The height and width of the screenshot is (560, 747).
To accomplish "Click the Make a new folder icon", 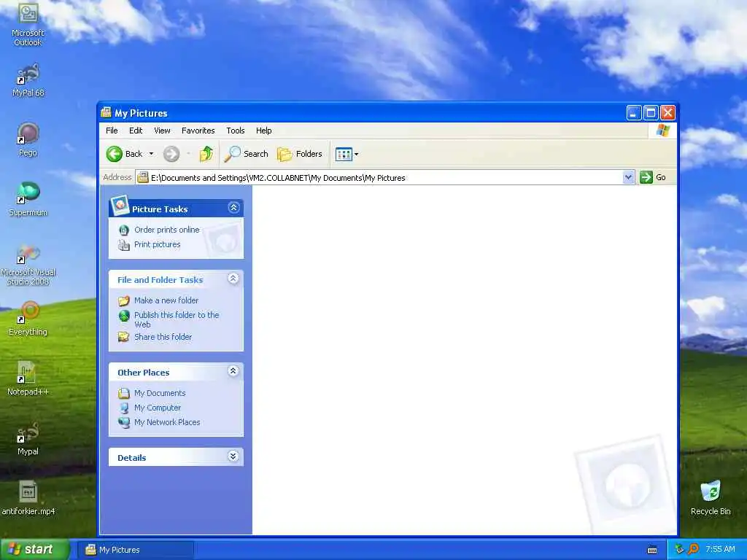I will (124, 301).
